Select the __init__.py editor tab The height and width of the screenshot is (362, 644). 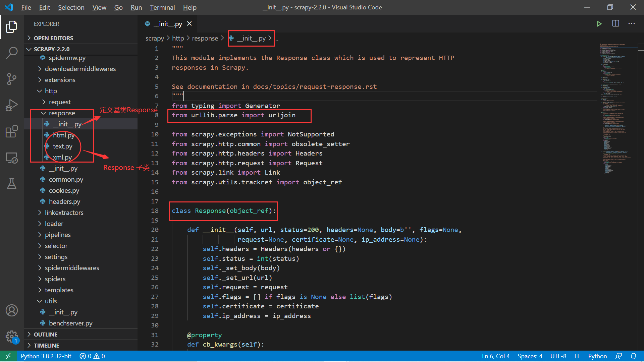pos(168,24)
